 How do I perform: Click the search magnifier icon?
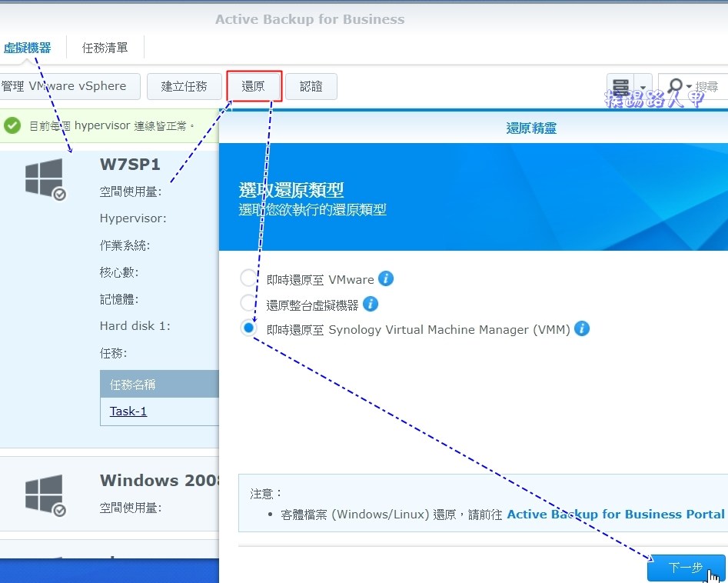(675, 86)
